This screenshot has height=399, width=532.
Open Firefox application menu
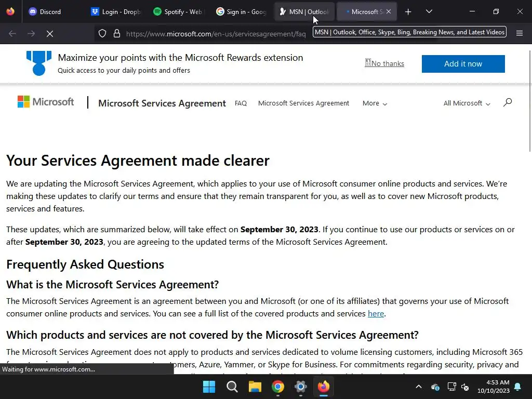point(520,33)
